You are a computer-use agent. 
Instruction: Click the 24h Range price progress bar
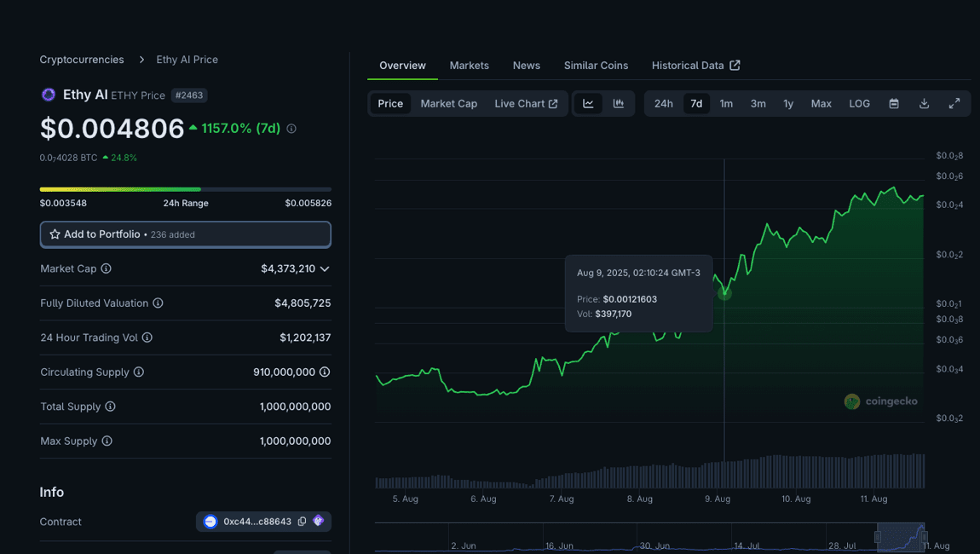click(x=185, y=189)
